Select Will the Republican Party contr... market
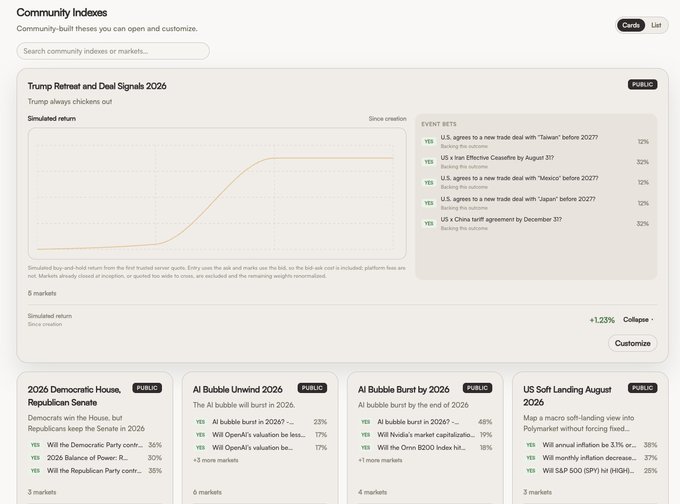 coord(95,471)
